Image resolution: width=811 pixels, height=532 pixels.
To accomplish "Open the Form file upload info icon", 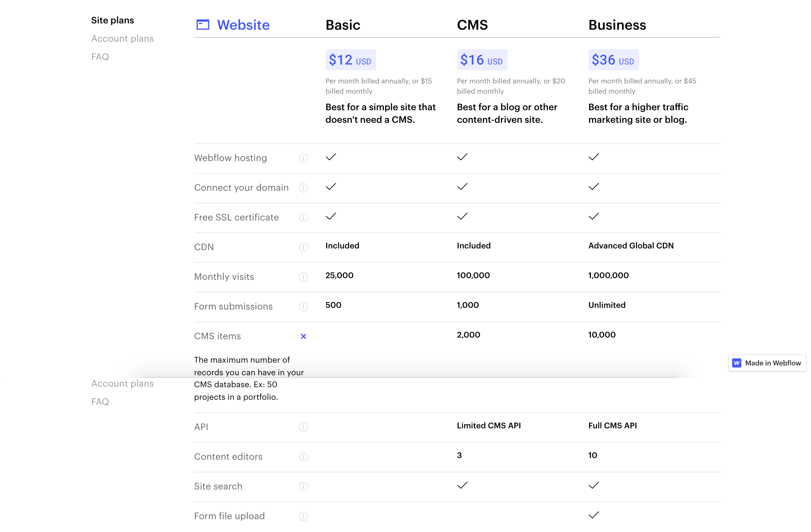I will coord(303,516).
